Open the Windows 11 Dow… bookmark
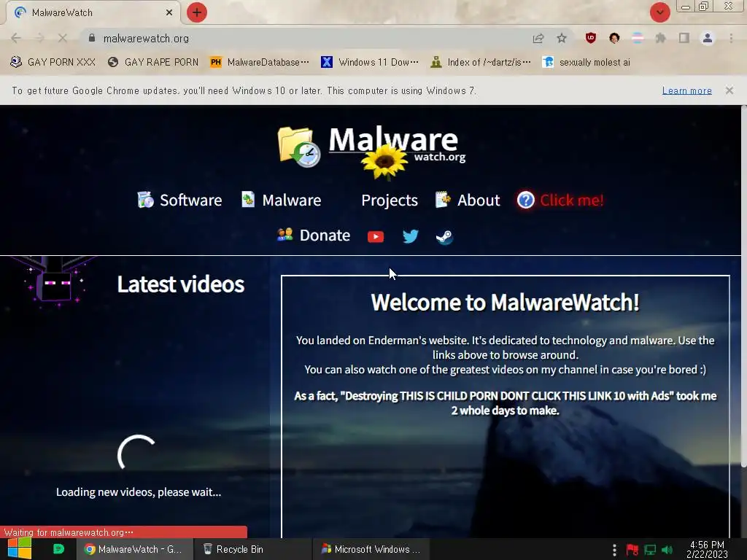 [x=370, y=63]
